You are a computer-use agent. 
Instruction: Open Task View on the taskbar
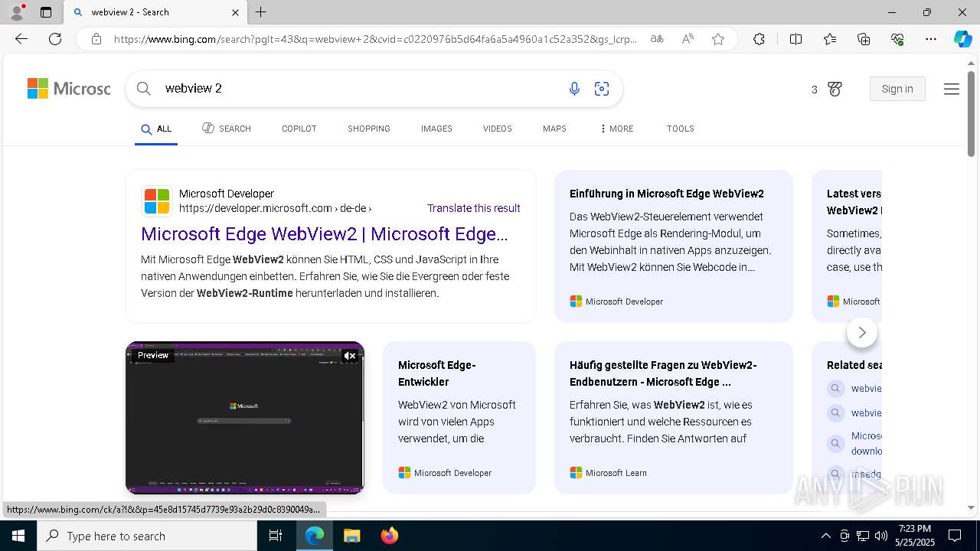[276, 536]
